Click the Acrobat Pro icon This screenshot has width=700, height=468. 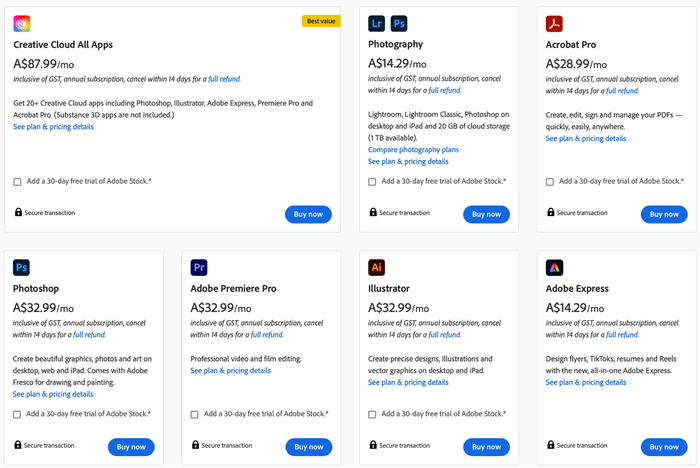[x=555, y=23]
